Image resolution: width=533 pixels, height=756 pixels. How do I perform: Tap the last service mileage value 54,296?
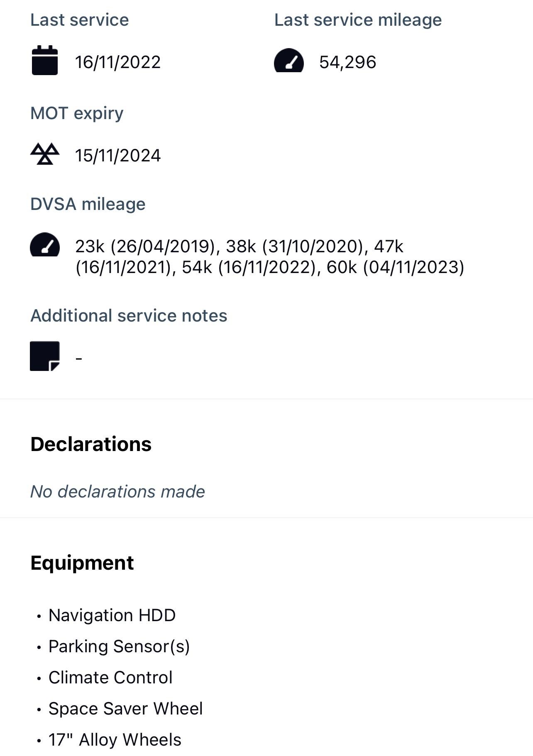tap(347, 62)
